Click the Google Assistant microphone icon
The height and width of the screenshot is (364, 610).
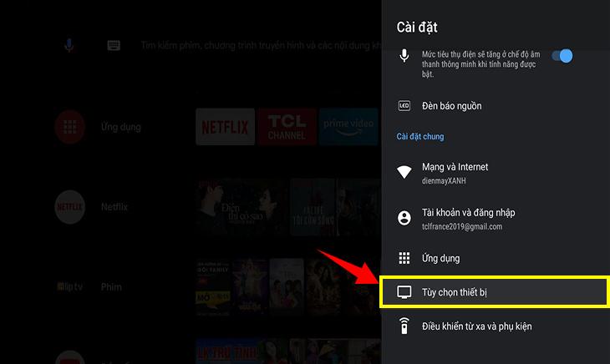70,46
